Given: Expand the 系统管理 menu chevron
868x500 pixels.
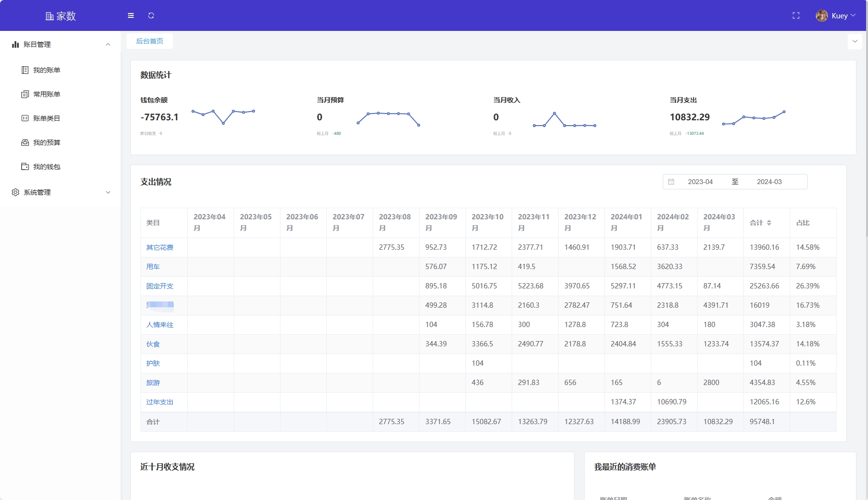Looking at the screenshot, I should (x=108, y=192).
